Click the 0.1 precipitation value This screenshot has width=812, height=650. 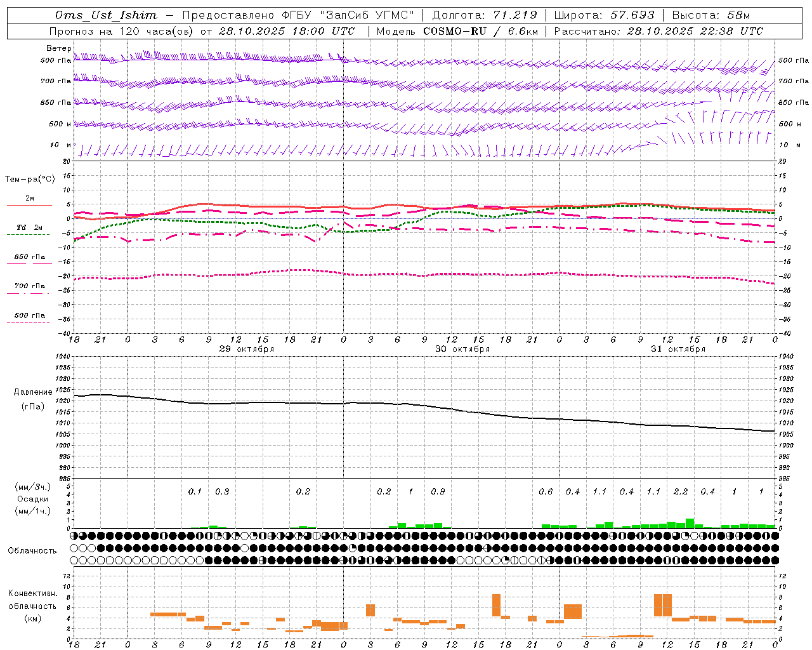click(x=195, y=492)
